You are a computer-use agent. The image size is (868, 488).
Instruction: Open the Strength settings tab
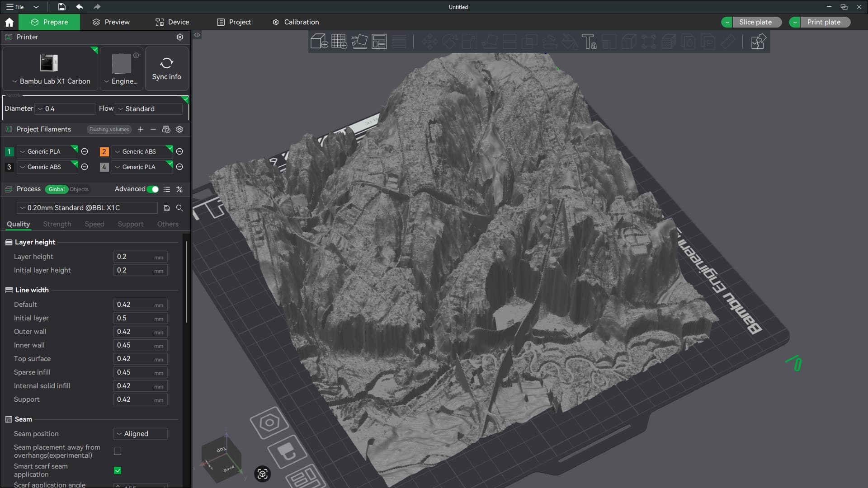coord(57,224)
